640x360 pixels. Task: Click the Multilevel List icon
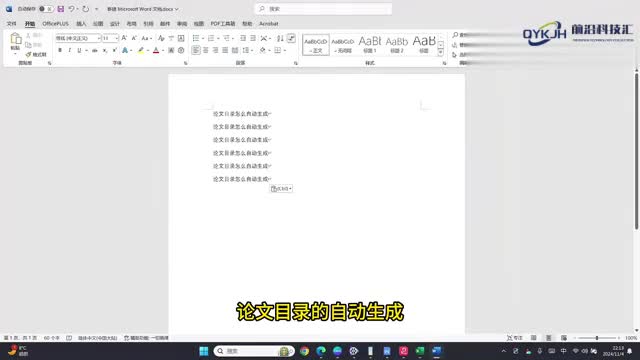[226, 38]
